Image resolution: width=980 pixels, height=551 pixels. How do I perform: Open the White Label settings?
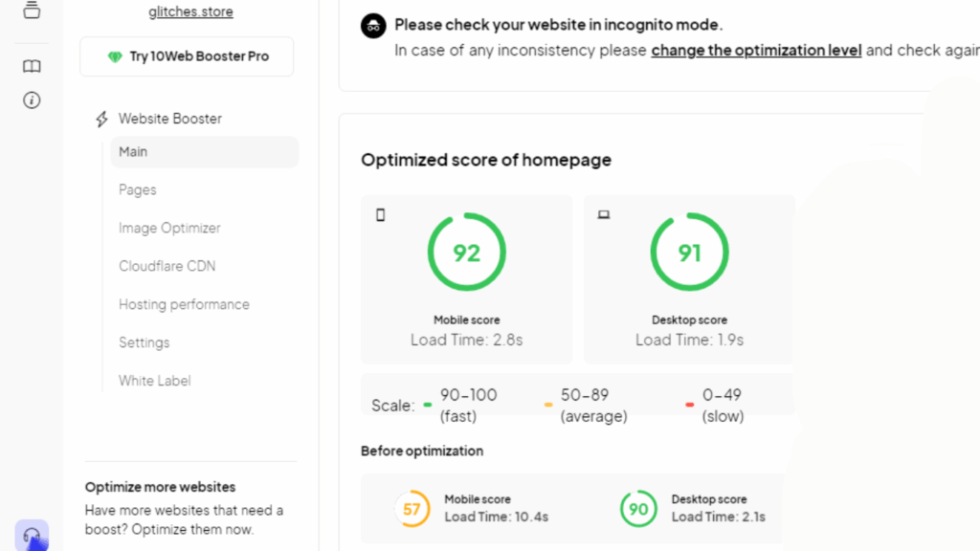(x=154, y=380)
